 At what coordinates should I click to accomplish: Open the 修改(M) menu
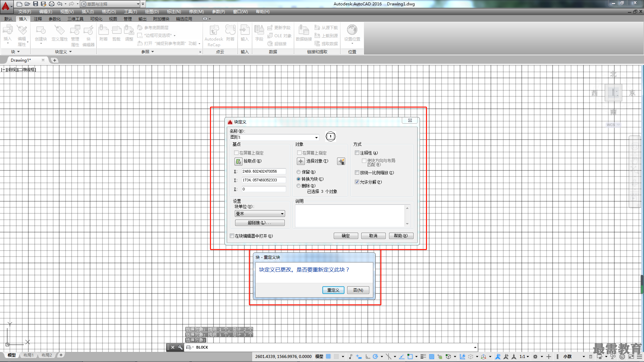[x=197, y=12]
